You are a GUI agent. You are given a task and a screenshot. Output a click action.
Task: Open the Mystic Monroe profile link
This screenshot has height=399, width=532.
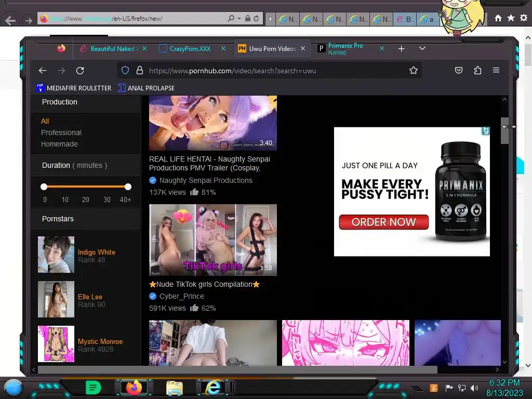pos(100,342)
